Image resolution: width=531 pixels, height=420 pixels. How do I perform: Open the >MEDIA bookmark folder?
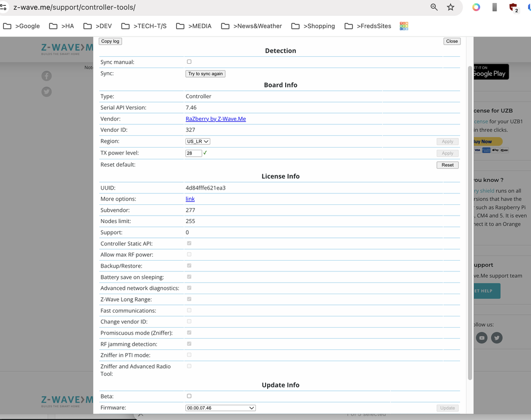[x=194, y=26]
